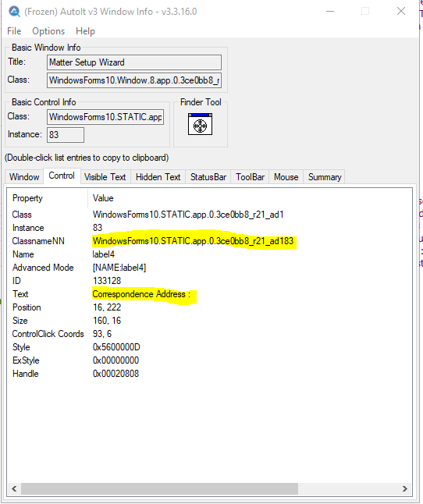This screenshot has height=504, width=423.
Task: Switch to the ToolBar tab
Action: [250, 177]
